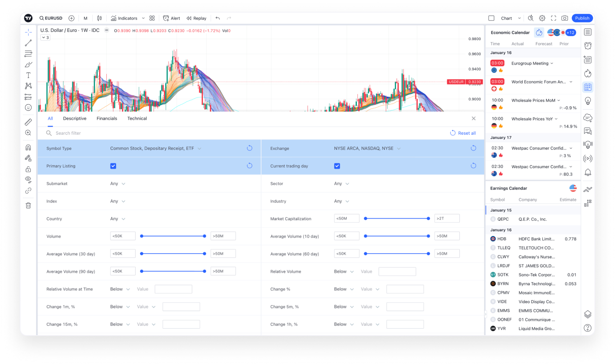Image resolution: width=615 pixels, height=364 pixels.
Task: Remove all drawings with the trash icon
Action: click(28, 205)
